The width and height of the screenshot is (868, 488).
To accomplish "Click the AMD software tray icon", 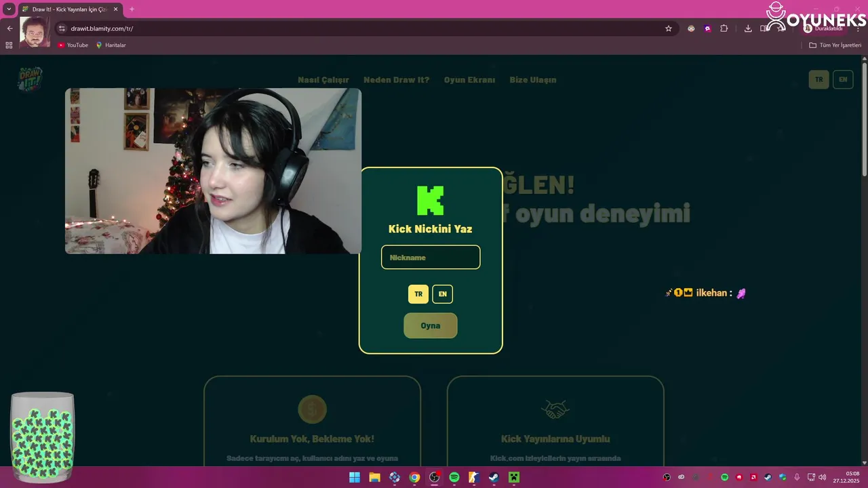I will pyautogui.click(x=753, y=477).
